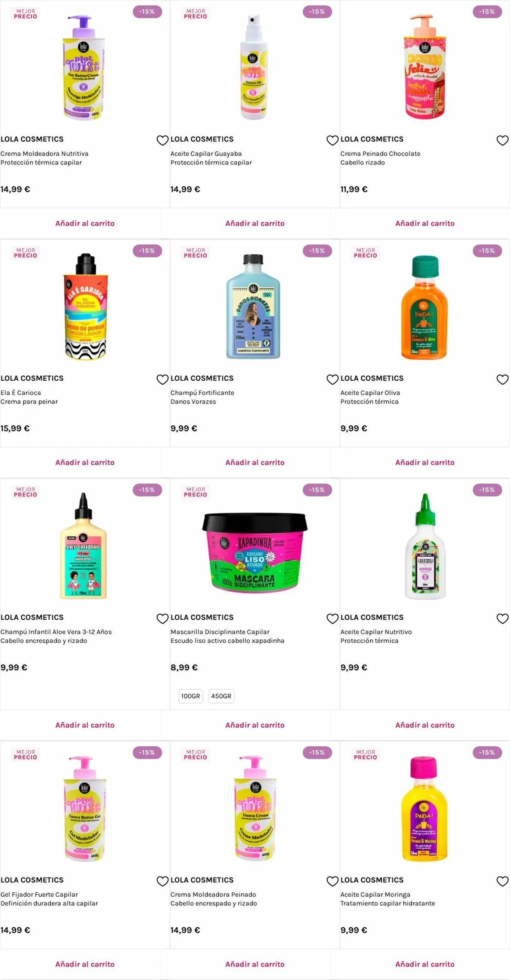Favorite Aceite Capilar Nutritivo via heart icon
510x980 pixels.
coord(502,619)
